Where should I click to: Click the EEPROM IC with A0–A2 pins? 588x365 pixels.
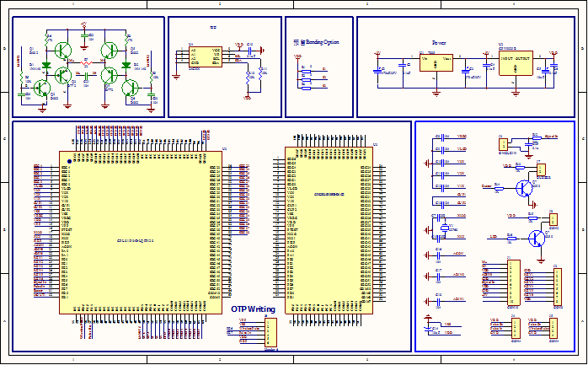(205, 56)
